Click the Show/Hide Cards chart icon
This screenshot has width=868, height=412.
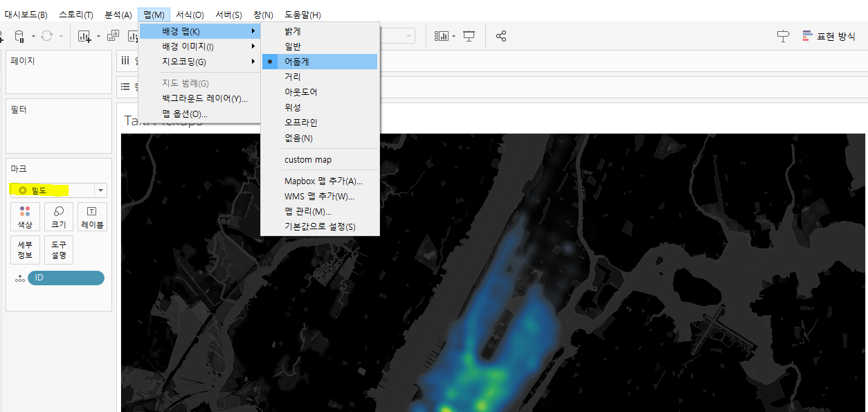click(441, 36)
